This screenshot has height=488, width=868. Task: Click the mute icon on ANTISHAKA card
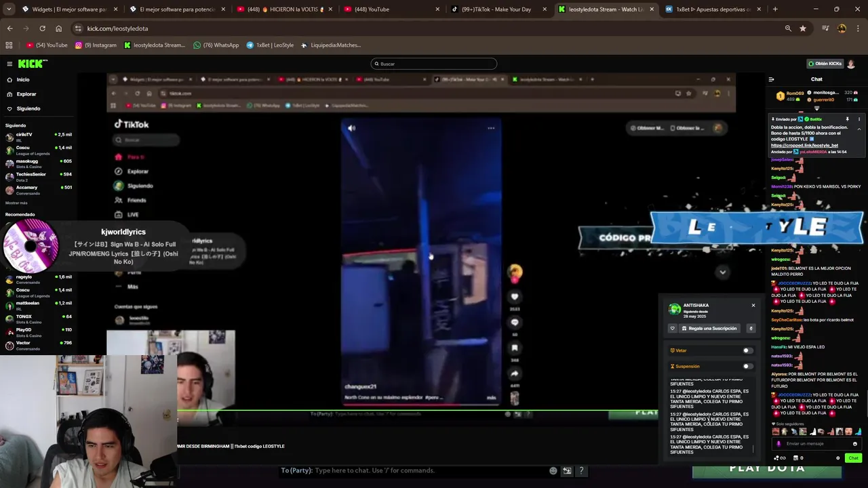tap(751, 328)
